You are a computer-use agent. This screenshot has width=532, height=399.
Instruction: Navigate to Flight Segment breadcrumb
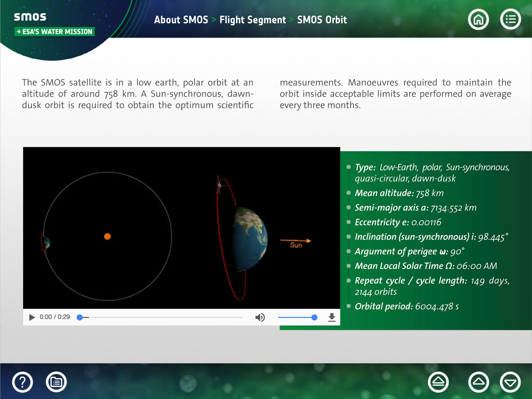[x=252, y=20]
